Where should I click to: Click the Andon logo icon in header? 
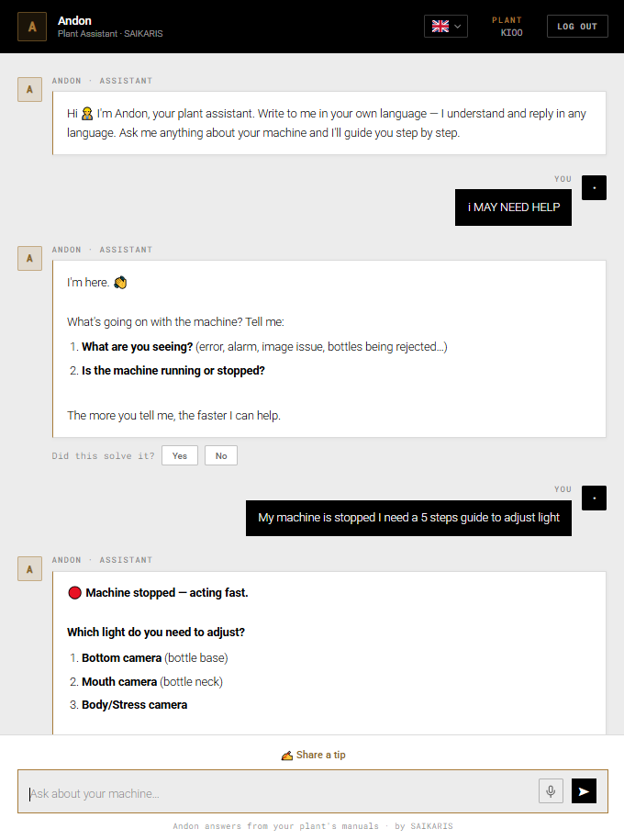pyautogui.click(x=32, y=27)
